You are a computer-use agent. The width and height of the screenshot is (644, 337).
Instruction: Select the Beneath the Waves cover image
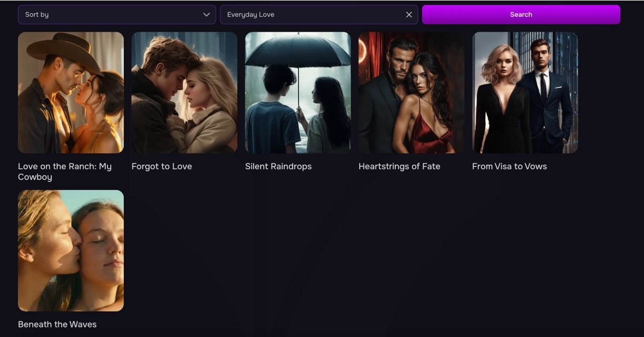pos(71,251)
